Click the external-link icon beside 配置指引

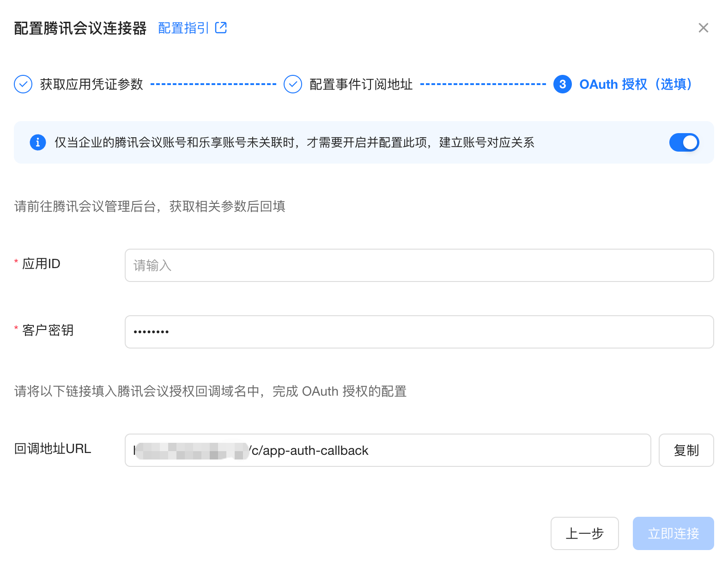[221, 28]
